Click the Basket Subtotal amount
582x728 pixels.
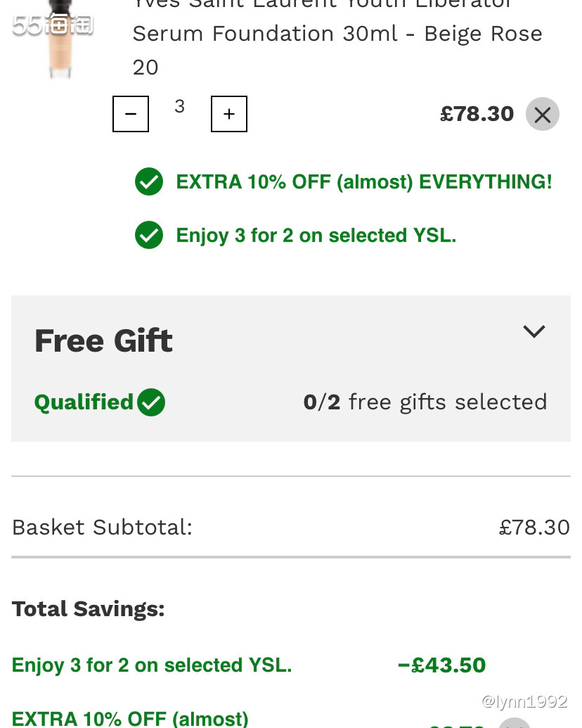tap(534, 528)
